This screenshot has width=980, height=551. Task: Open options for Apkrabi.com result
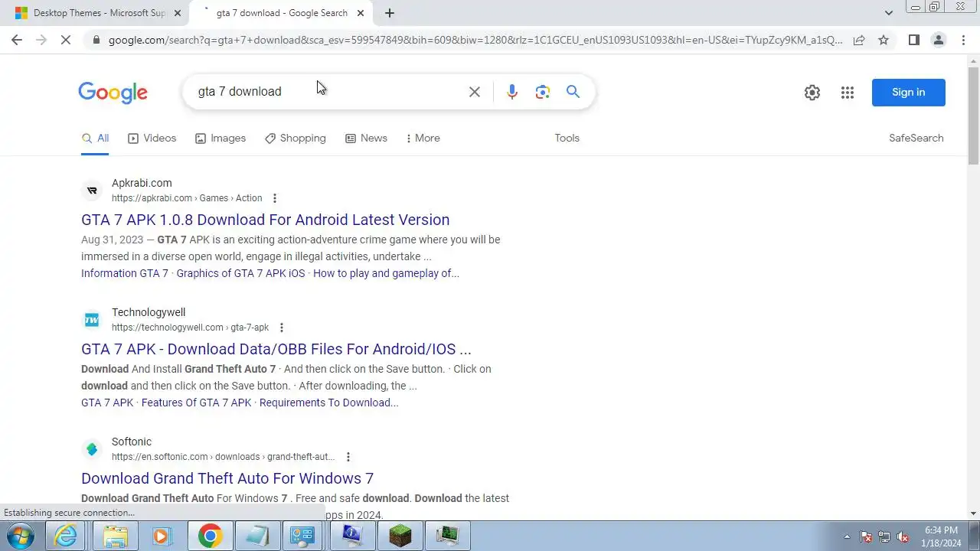click(275, 198)
